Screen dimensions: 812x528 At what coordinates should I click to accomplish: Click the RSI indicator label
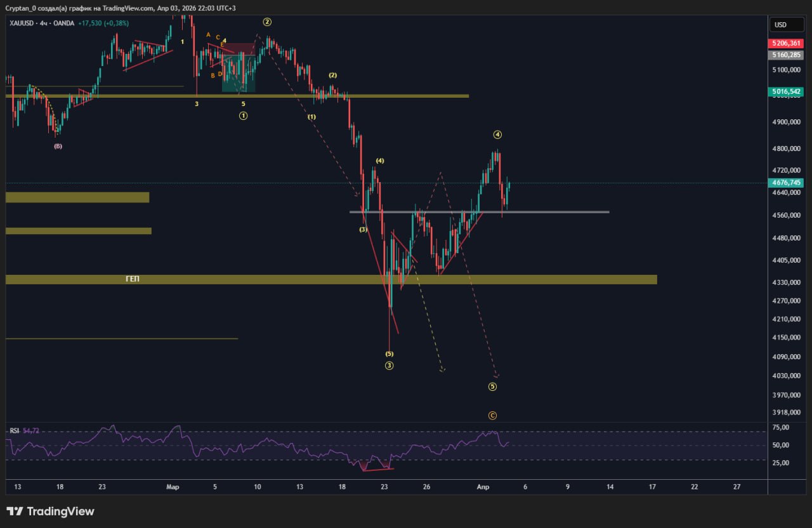tap(15, 431)
